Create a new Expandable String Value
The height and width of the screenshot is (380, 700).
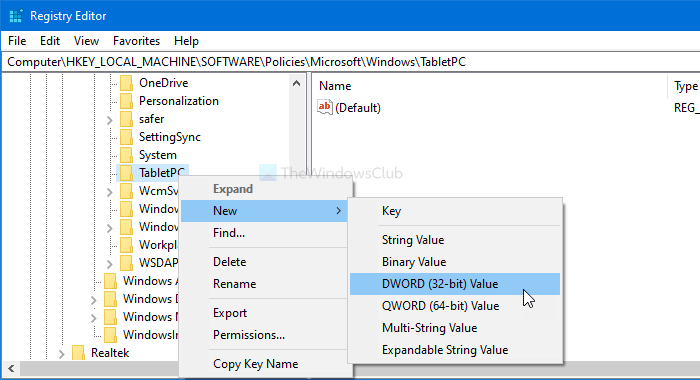[x=455, y=349]
